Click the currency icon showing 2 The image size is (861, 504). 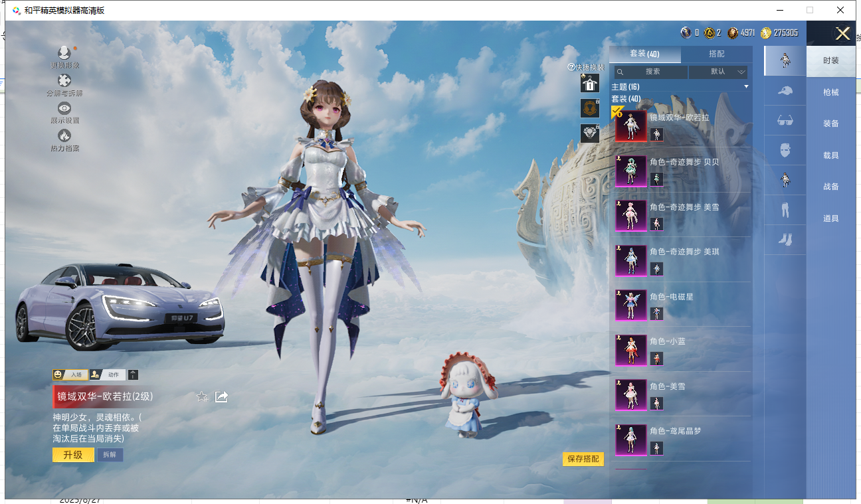709,33
